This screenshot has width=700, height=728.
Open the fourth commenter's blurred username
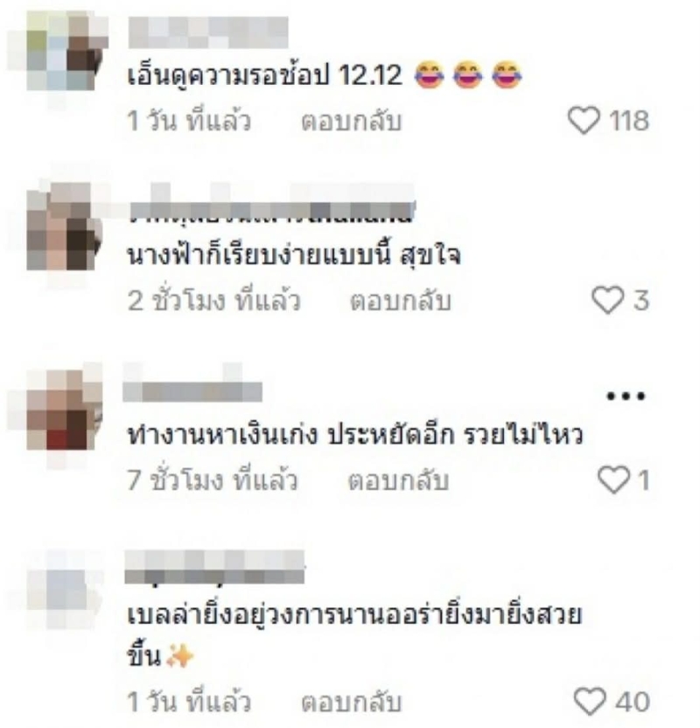(x=214, y=567)
